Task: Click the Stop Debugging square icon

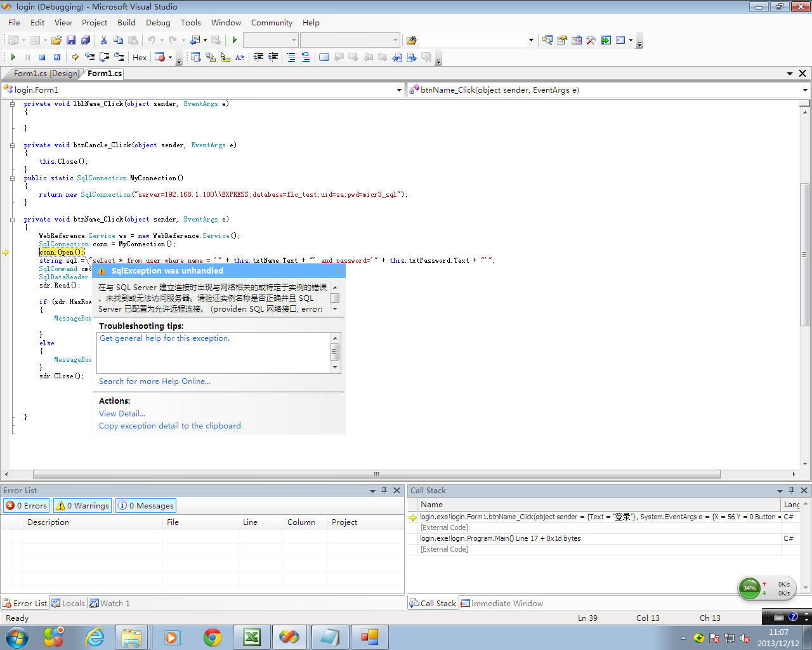Action: point(42,57)
